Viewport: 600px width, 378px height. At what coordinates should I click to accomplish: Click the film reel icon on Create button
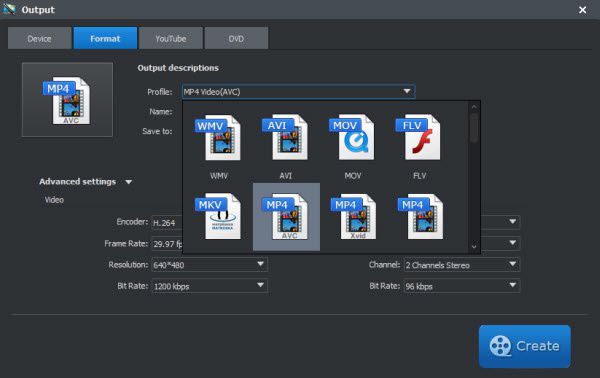click(500, 346)
